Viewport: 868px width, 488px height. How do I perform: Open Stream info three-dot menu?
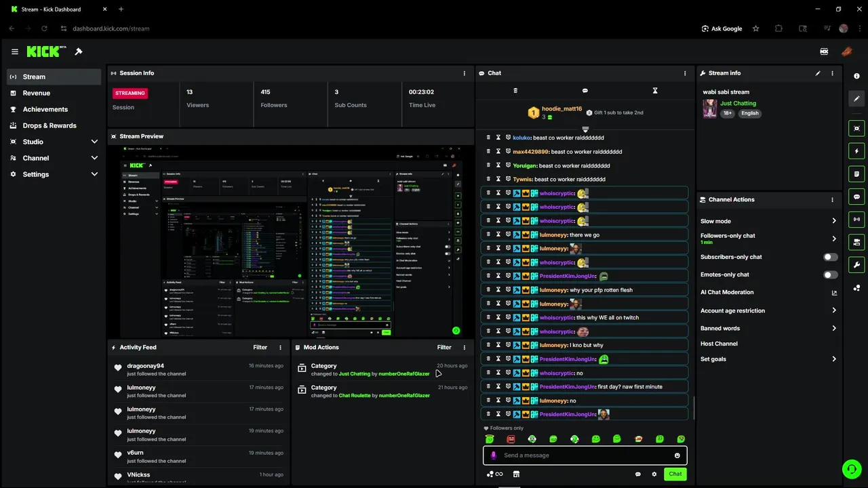pos(832,73)
